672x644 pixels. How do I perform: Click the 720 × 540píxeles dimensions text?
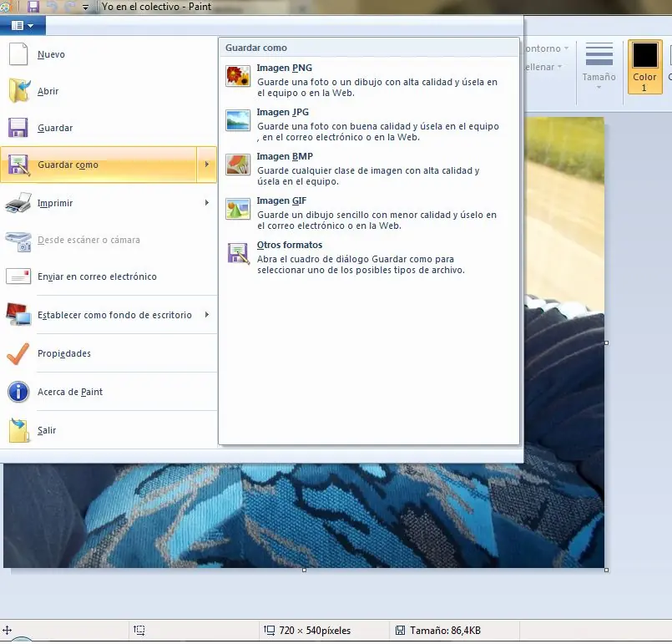point(315,631)
